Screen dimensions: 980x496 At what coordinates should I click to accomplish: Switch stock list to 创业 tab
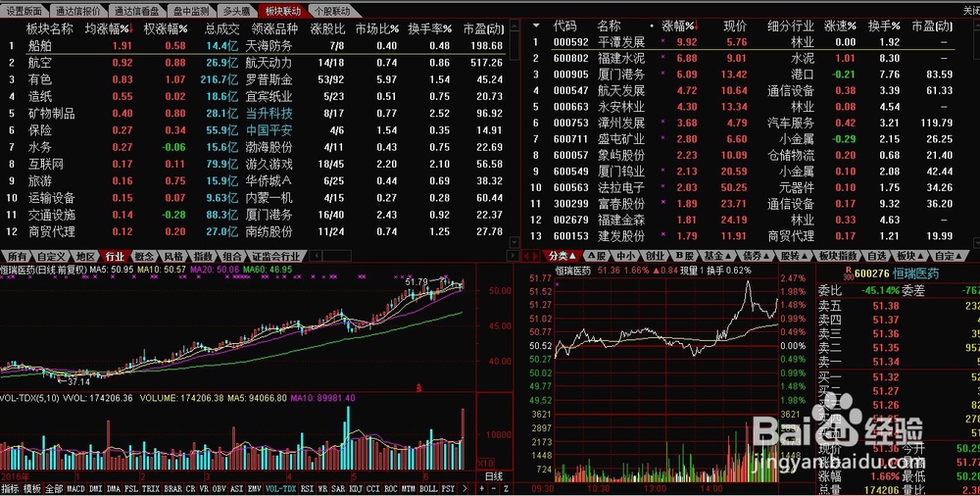pos(655,256)
